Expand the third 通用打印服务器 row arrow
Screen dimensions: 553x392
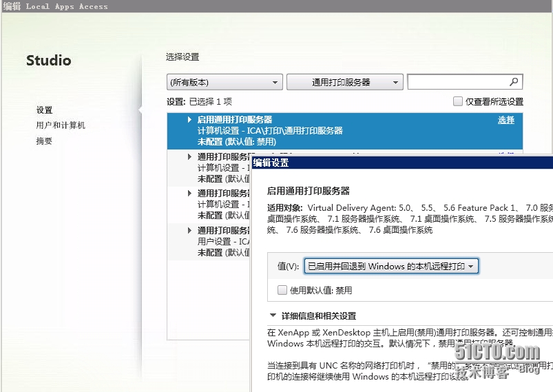(189, 194)
